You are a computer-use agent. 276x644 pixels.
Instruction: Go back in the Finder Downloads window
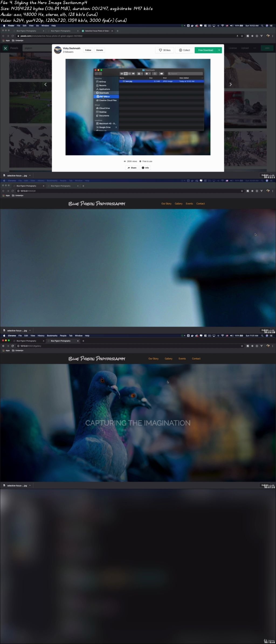[96, 74]
